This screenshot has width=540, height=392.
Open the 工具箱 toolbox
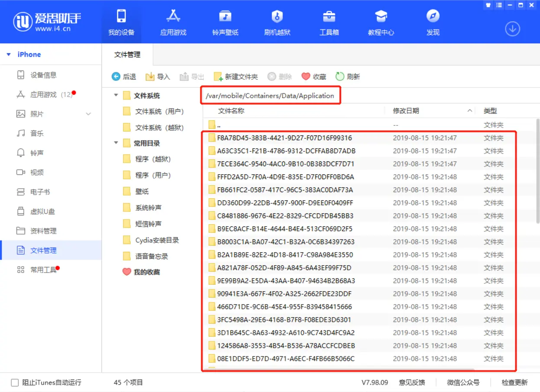329,22
